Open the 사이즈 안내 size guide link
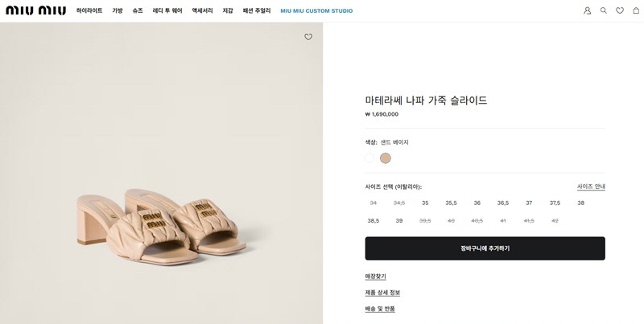The width and height of the screenshot is (644, 324). click(591, 187)
